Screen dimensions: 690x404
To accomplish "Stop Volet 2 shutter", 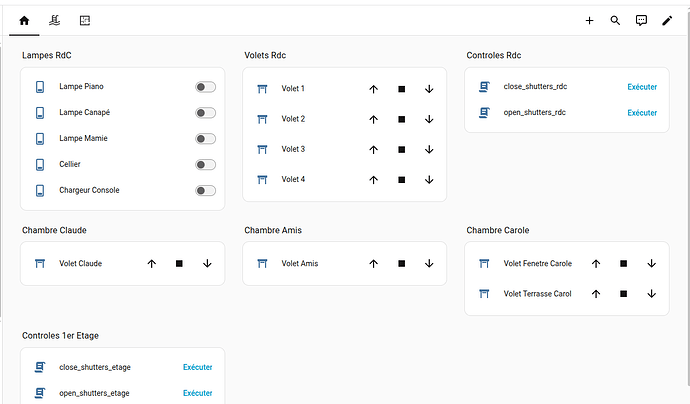I will pos(401,120).
